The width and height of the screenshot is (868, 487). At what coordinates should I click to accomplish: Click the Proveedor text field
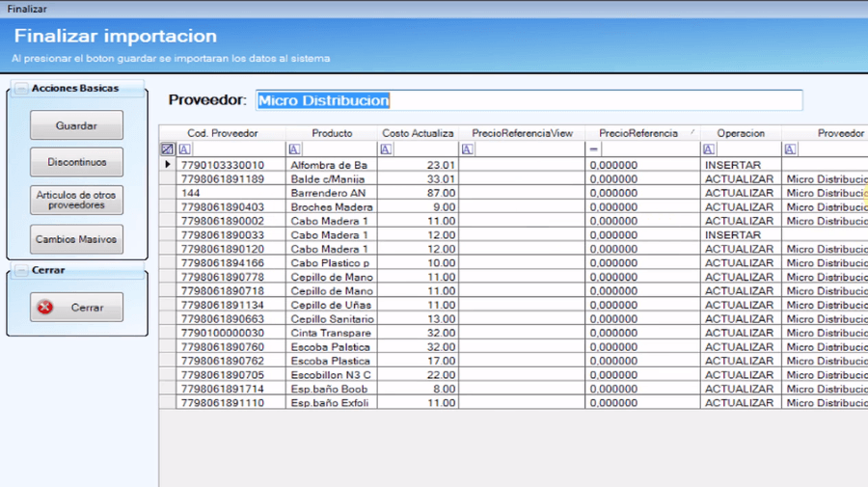tap(528, 101)
